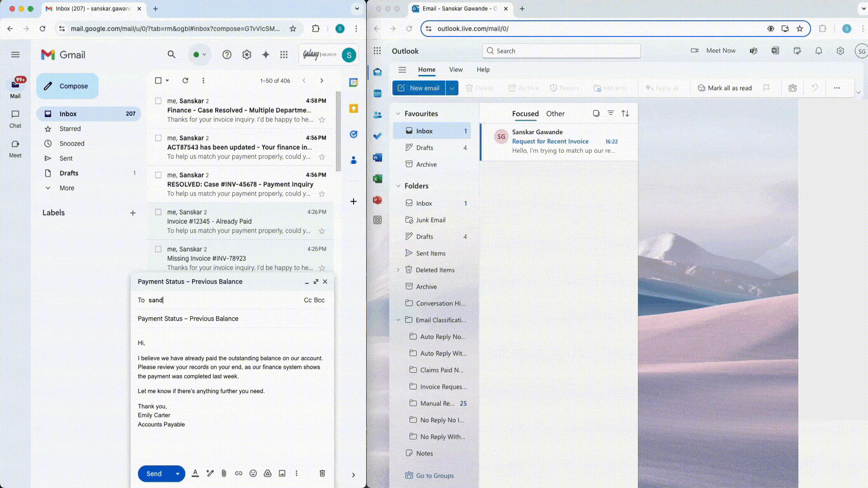868x488 pixels.
Task: Select checkbox for Invoice #12345 email
Action: [x=158, y=212]
